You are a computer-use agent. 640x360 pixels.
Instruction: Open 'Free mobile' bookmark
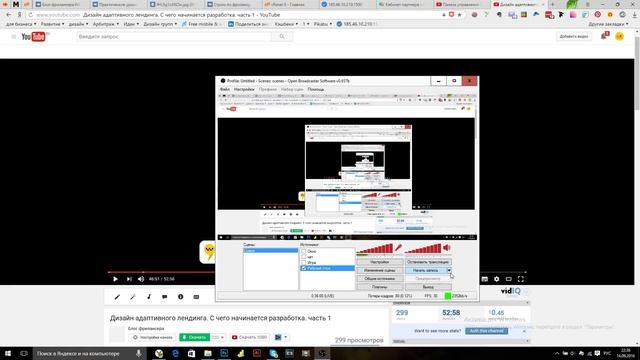[200, 24]
